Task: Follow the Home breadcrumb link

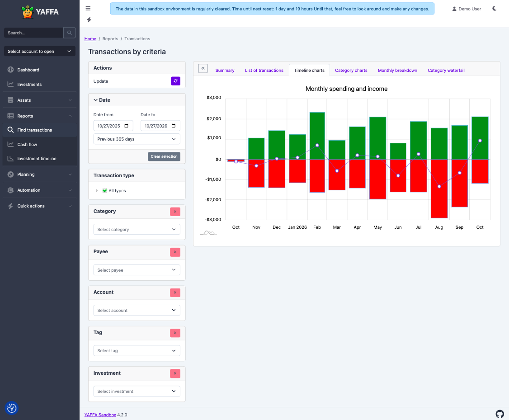Action: 90,38
